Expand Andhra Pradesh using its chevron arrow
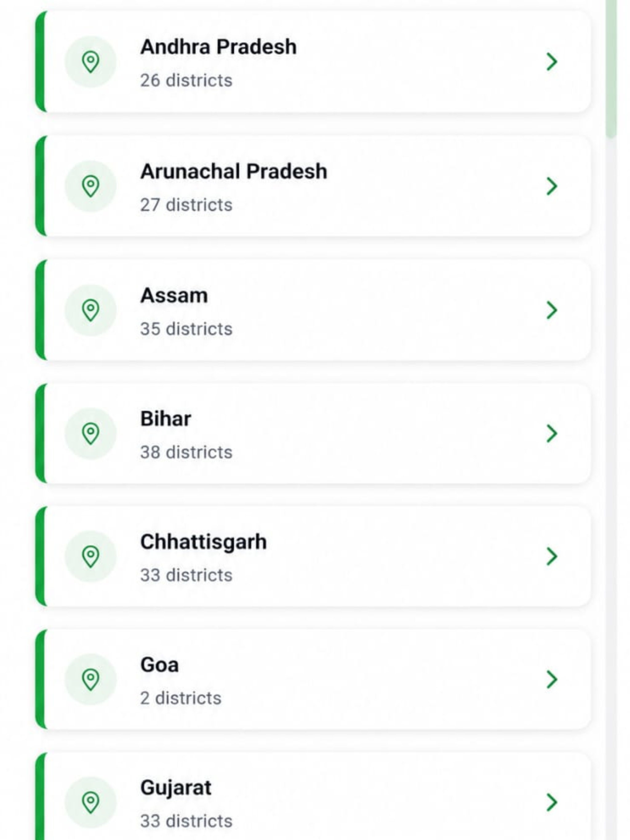 552,62
